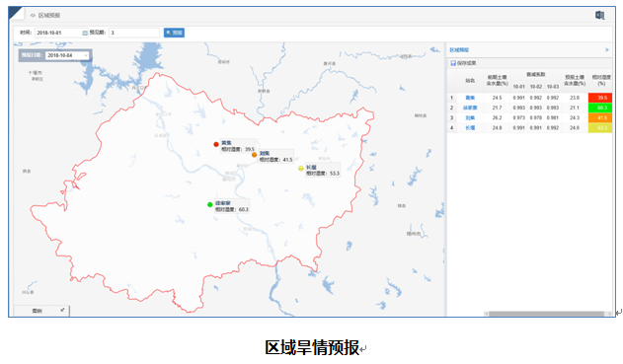Viewport: 623px width, 364px height.
Task: Click the yellow station marker labeled 53.3
Action: tap(301, 169)
